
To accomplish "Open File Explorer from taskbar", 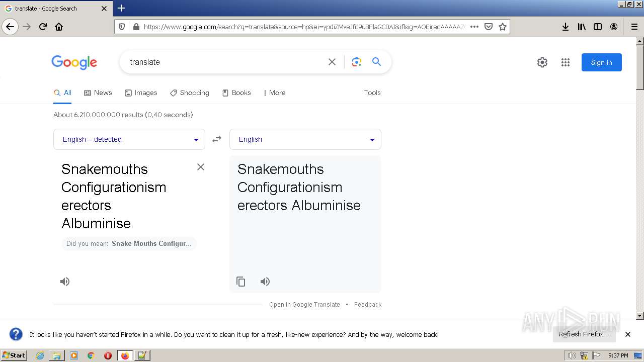I will click(x=57, y=355).
